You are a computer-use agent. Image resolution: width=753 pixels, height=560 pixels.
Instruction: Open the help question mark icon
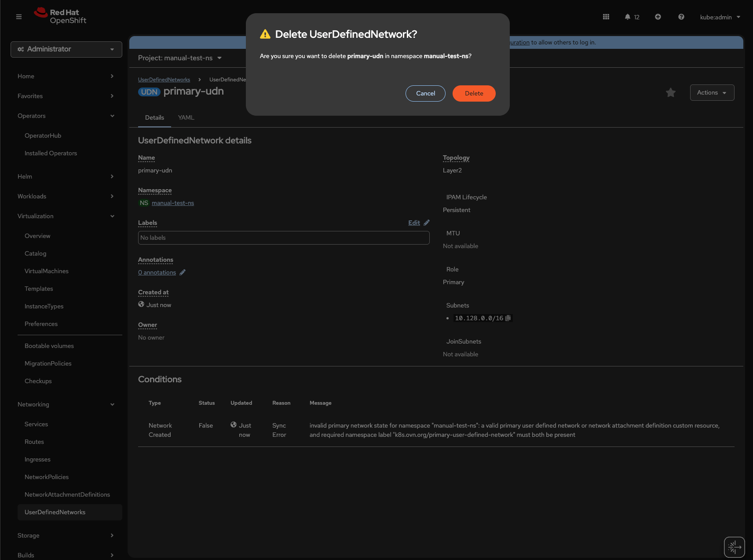(681, 17)
